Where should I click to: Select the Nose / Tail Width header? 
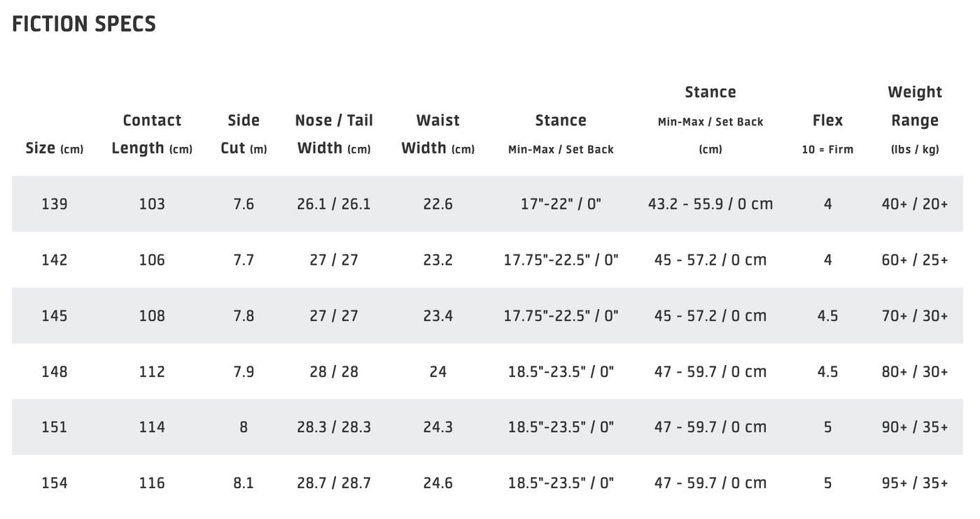[334, 134]
